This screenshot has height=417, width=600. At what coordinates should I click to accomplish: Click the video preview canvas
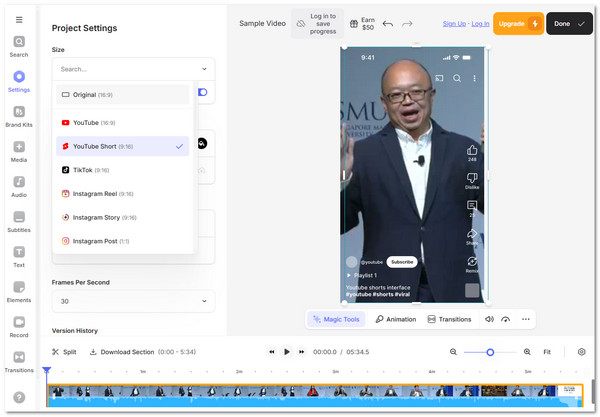(412, 175)
